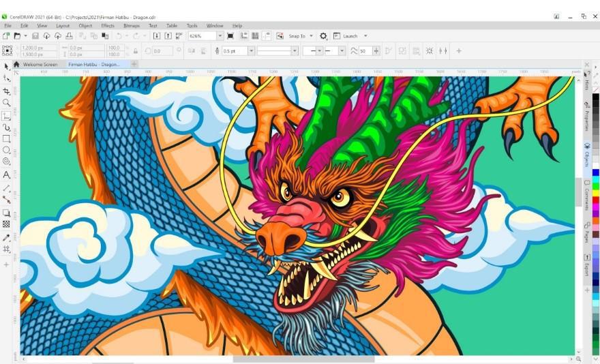This screenshot has width=600, height=364.
Task: Open the Object menu
Action: coord(85,26)
